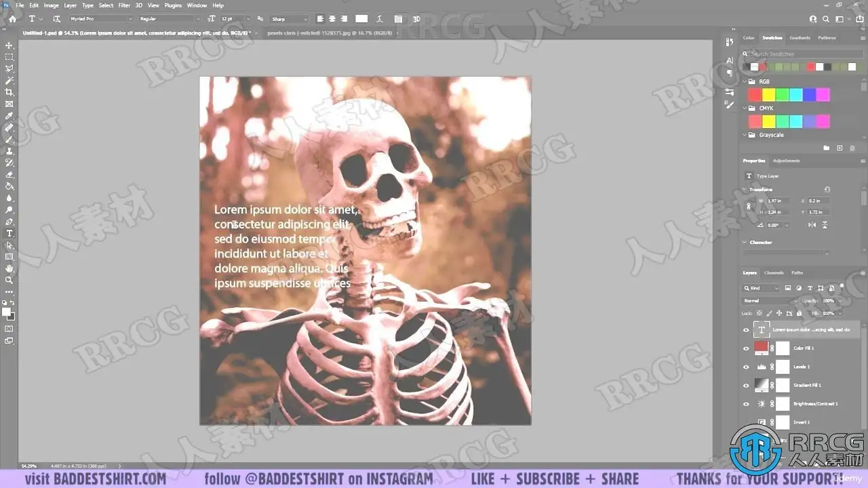
Task: Select the Clone Stamp tool
Action: 9,151
